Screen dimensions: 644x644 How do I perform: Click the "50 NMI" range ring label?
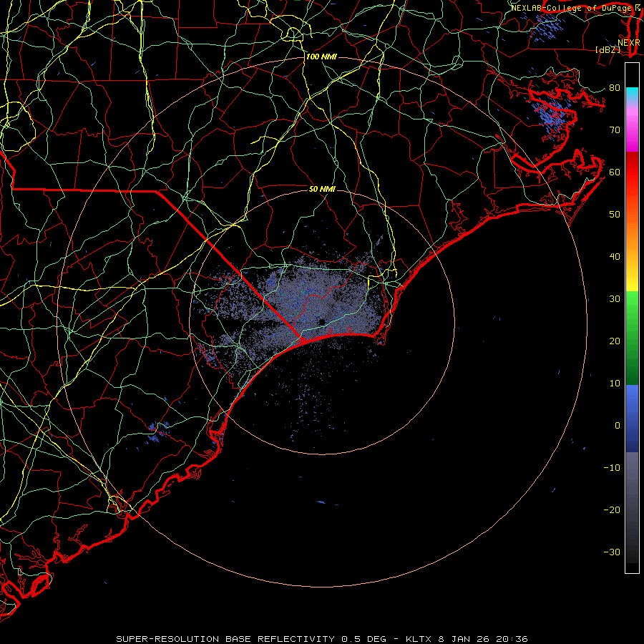click(322, 189)
